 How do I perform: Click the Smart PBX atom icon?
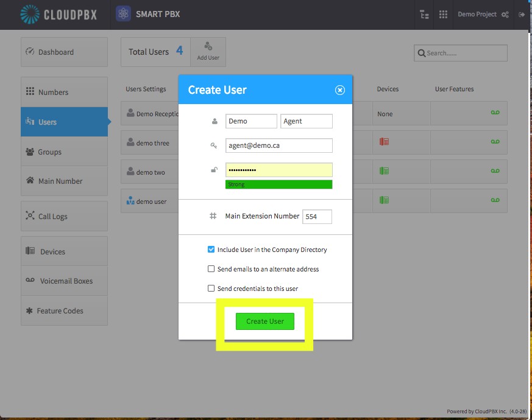coord(123,14)
